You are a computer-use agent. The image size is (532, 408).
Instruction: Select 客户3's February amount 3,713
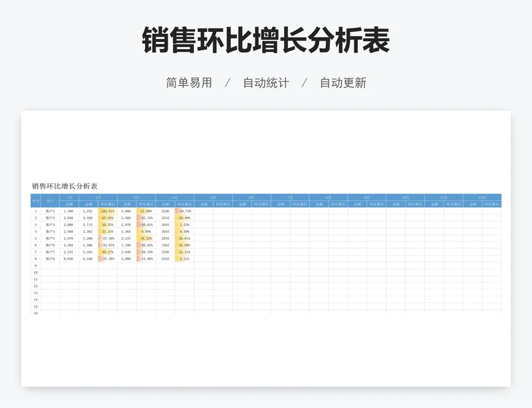click(88, 224)
